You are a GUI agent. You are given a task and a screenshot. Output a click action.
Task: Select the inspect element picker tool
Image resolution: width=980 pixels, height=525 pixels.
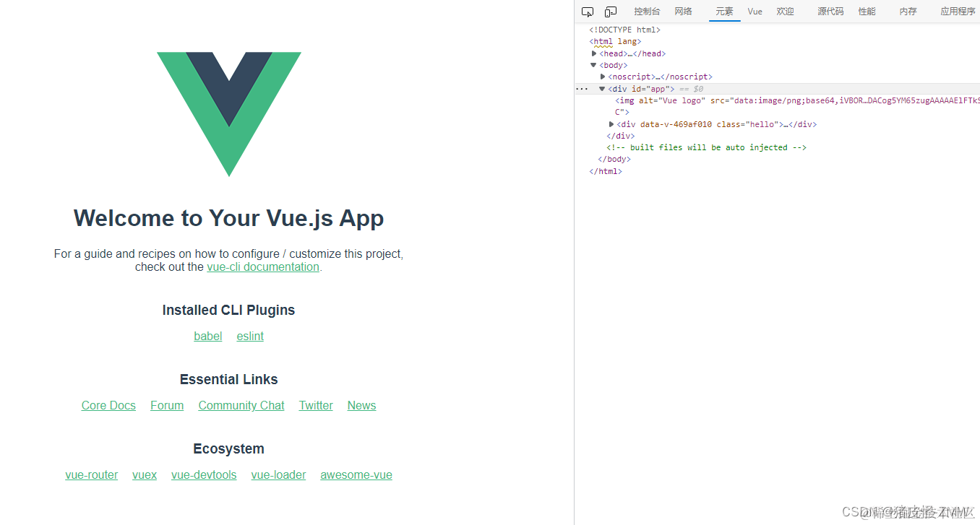click(587, 12)
